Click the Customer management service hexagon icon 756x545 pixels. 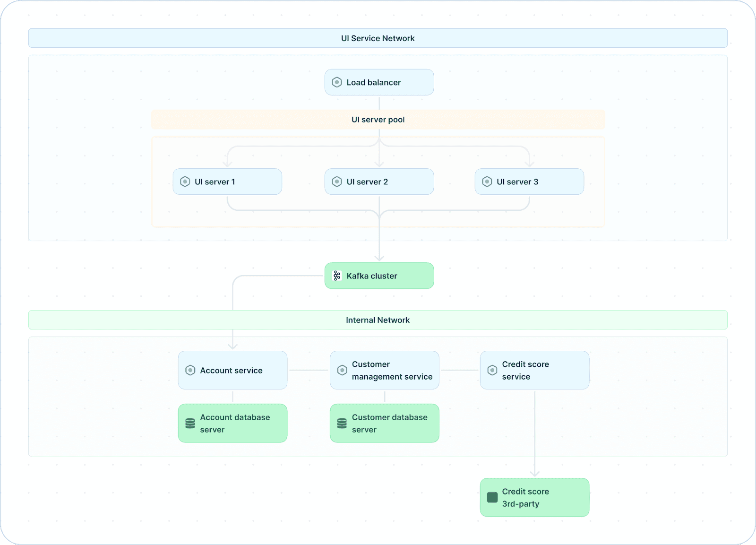(342, 370)
